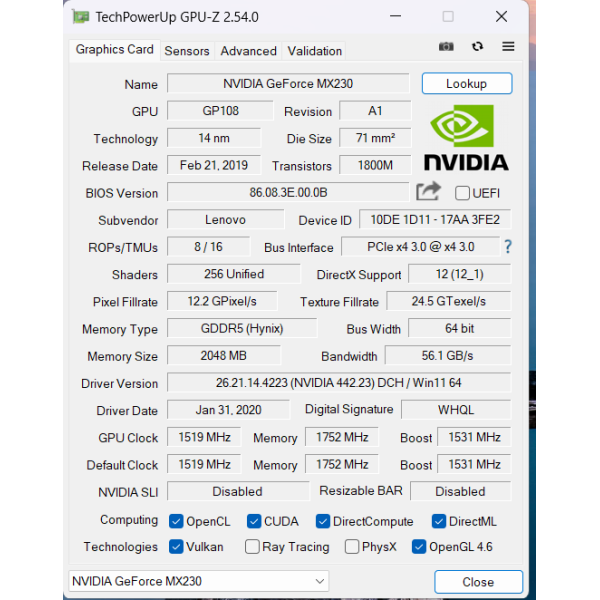Click the Close button

tap(478, 582)
